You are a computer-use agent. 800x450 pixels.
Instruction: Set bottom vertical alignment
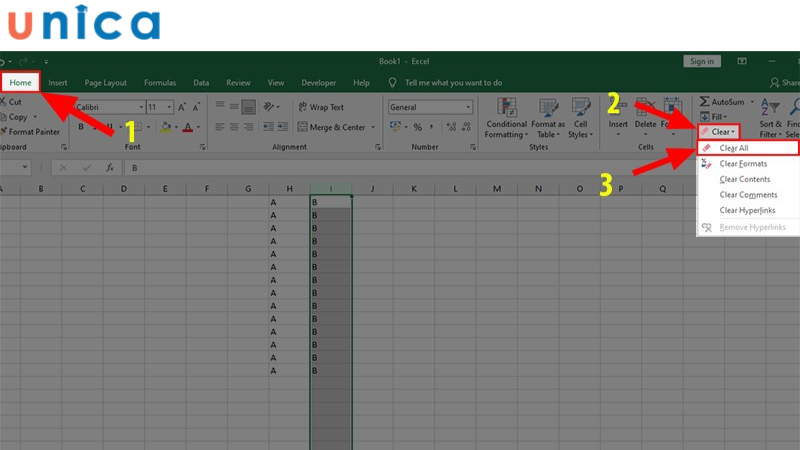coord(248,107)
